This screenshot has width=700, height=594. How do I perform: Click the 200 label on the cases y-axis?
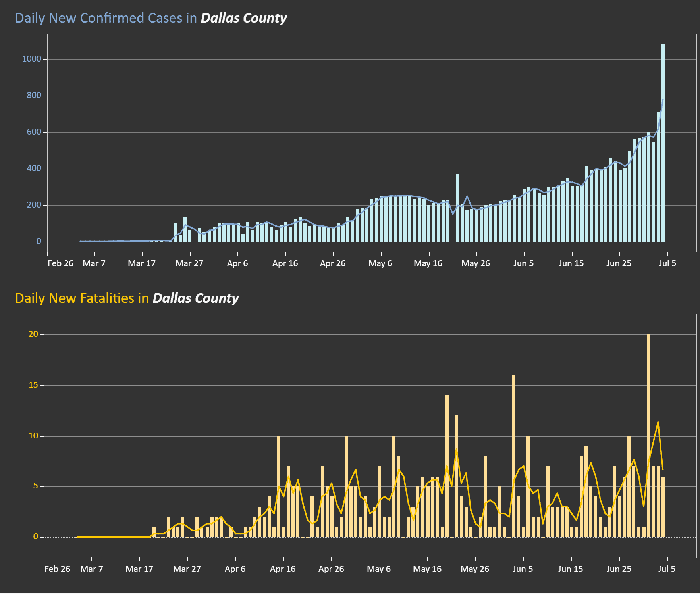(x=34, y=205)
